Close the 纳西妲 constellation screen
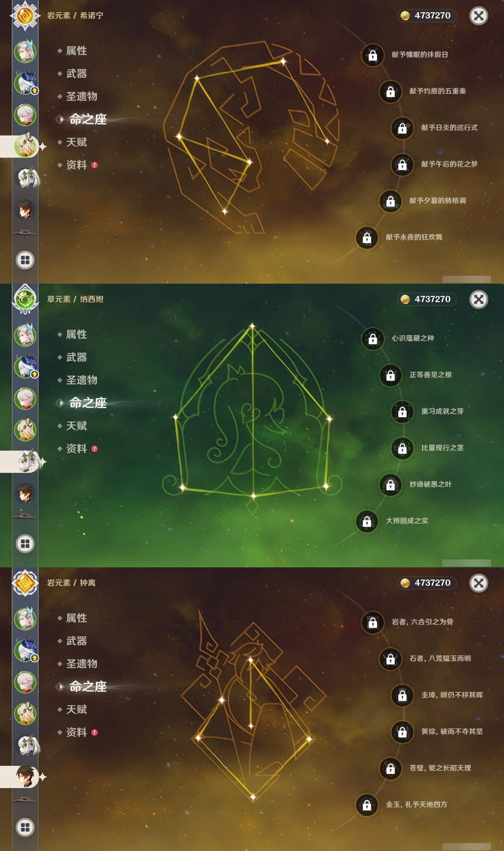Screen dimensions: 504x851 tap(479, 299)
